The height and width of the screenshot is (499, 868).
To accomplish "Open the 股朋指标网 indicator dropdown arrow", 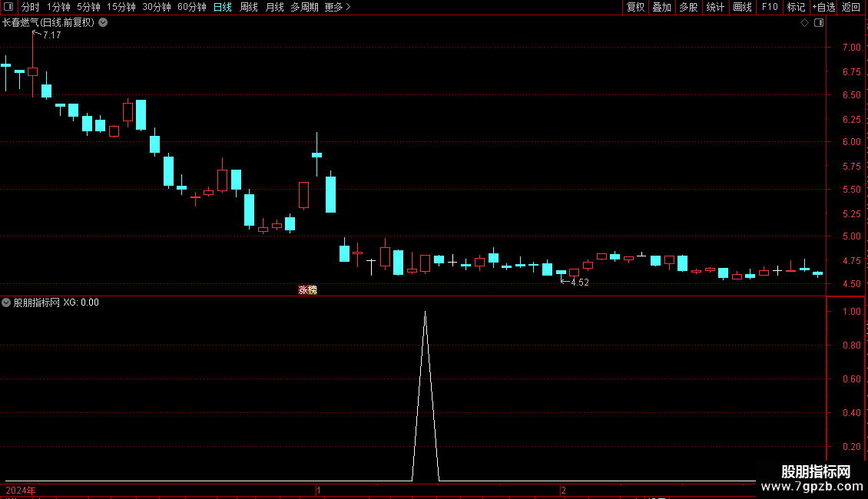I will [x=6, y=302].
